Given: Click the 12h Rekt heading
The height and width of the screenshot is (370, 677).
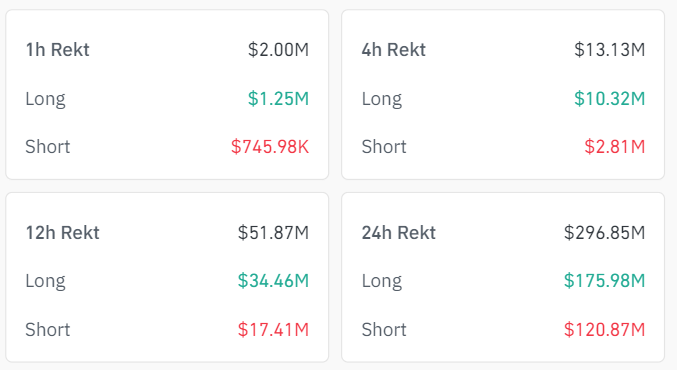Looking at the screenshot, I should 63,233.
